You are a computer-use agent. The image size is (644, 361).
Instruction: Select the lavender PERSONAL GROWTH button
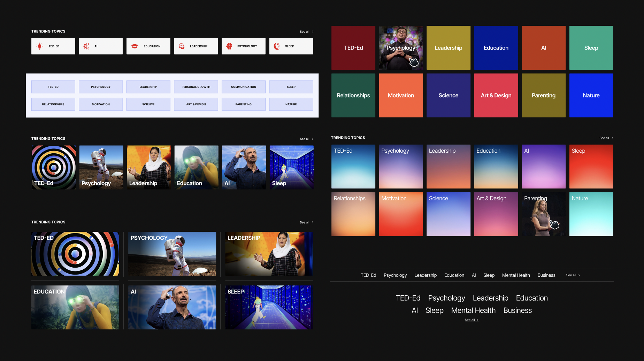[196, 87]
